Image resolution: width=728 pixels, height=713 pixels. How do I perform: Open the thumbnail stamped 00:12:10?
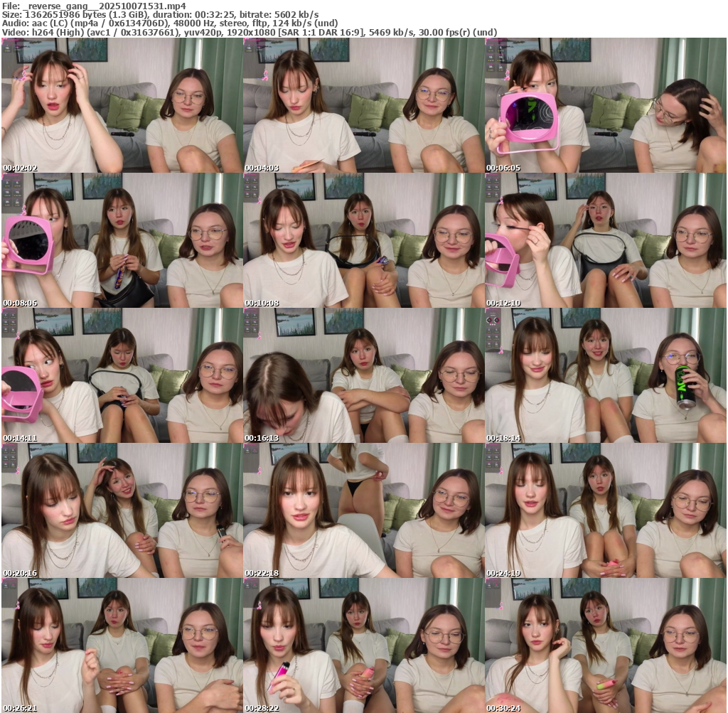[606, 240]
